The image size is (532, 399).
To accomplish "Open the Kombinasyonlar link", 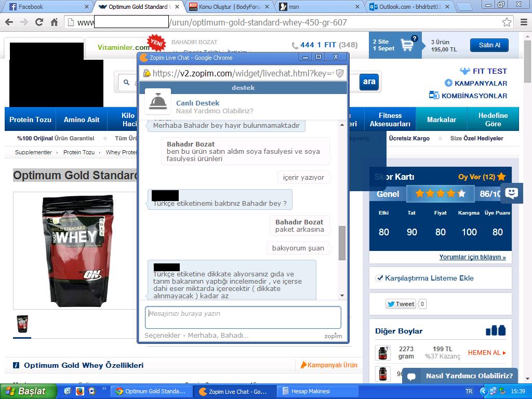I will (x=468, y=96).
